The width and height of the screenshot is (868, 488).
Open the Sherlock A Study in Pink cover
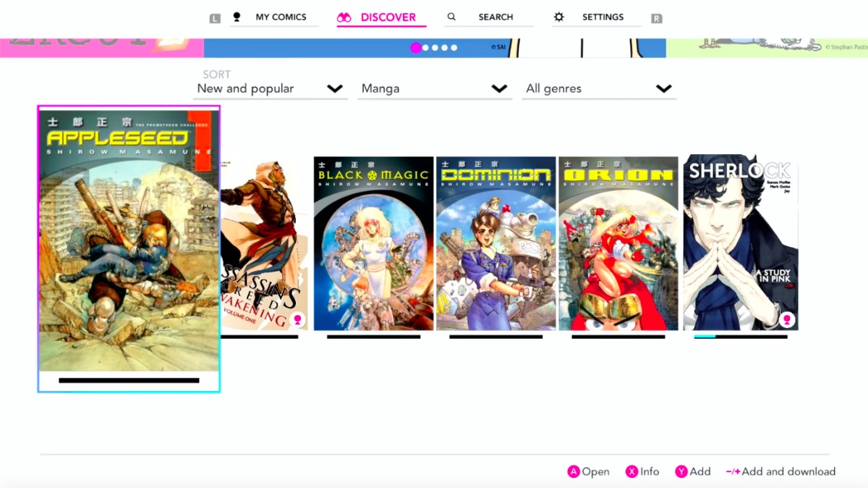(741, 243)
